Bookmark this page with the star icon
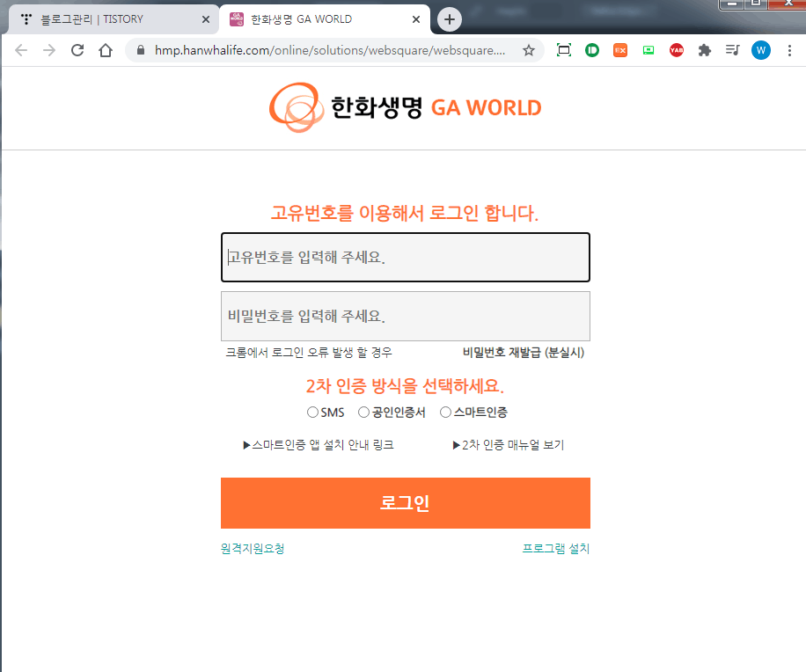 pyautogui.click(x=529, y=50)
